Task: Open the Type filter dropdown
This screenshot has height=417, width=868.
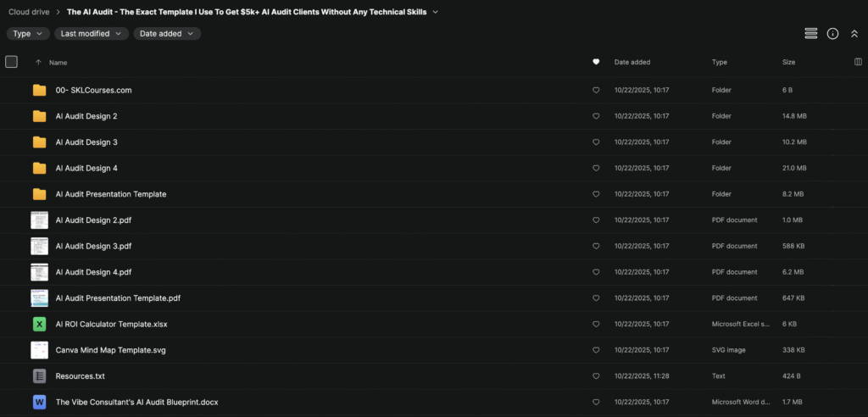Action: (28, 34)
